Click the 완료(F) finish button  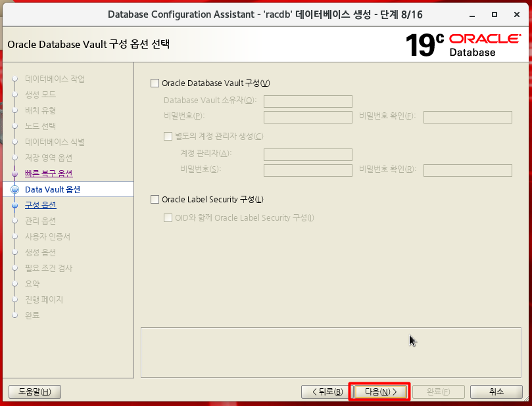(439, 392)
